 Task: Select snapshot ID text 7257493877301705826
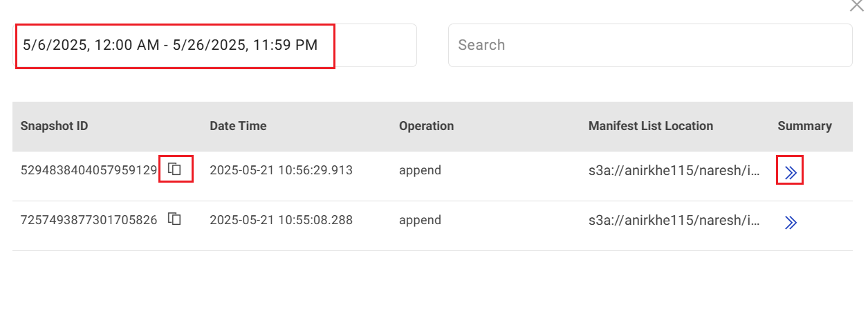point(89,221)
